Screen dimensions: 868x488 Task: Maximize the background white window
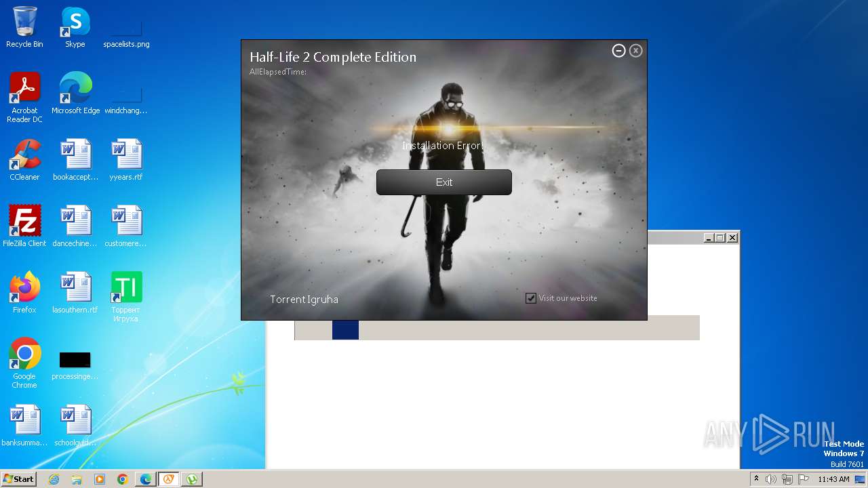[720, 238]
